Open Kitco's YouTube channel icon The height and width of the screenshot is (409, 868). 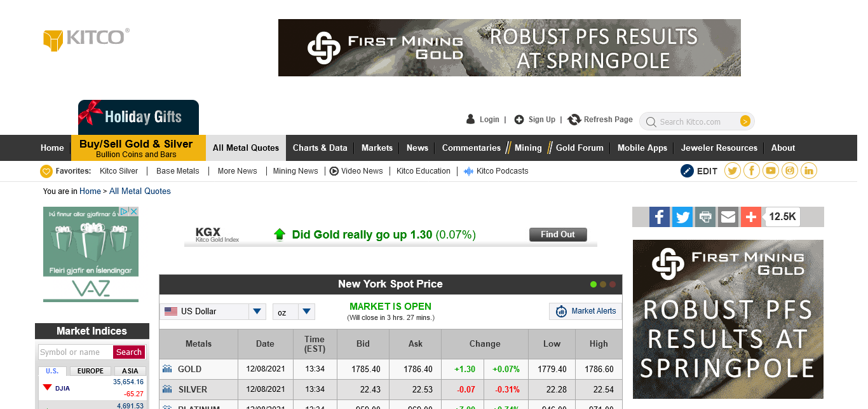click(771, 170)
